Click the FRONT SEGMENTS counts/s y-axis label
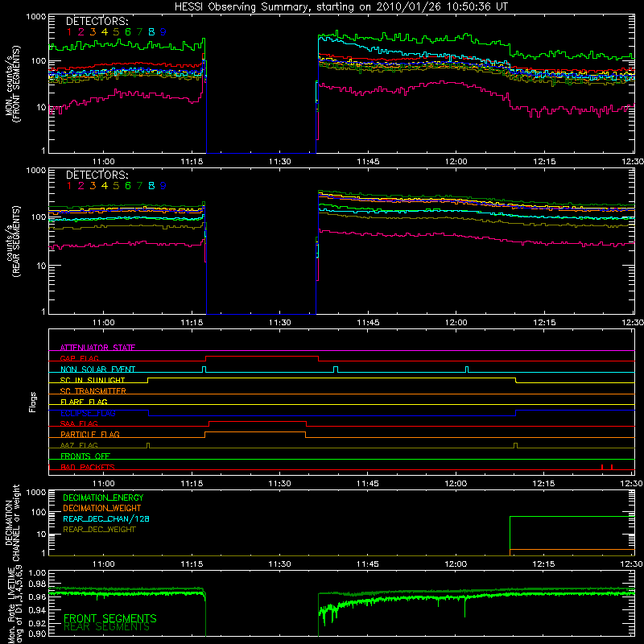The width and height of the screenshot is (644, 644). click(13, 84)
